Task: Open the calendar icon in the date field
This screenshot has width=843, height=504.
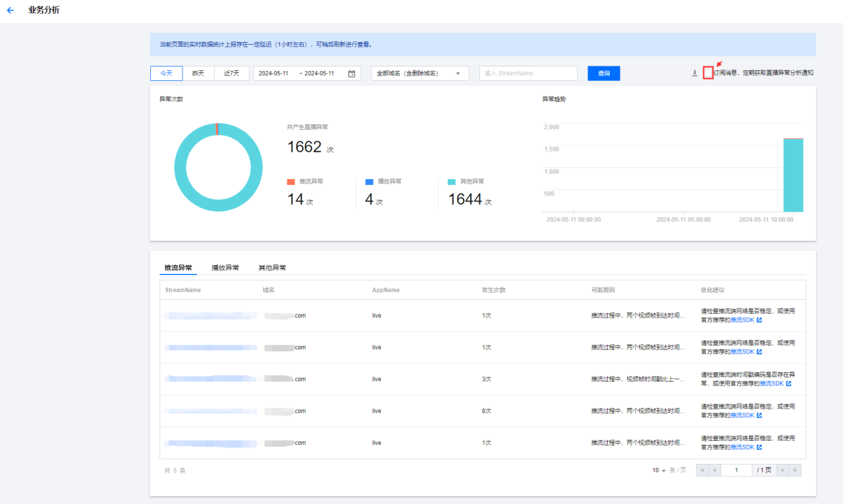Action: click(352, 74)
